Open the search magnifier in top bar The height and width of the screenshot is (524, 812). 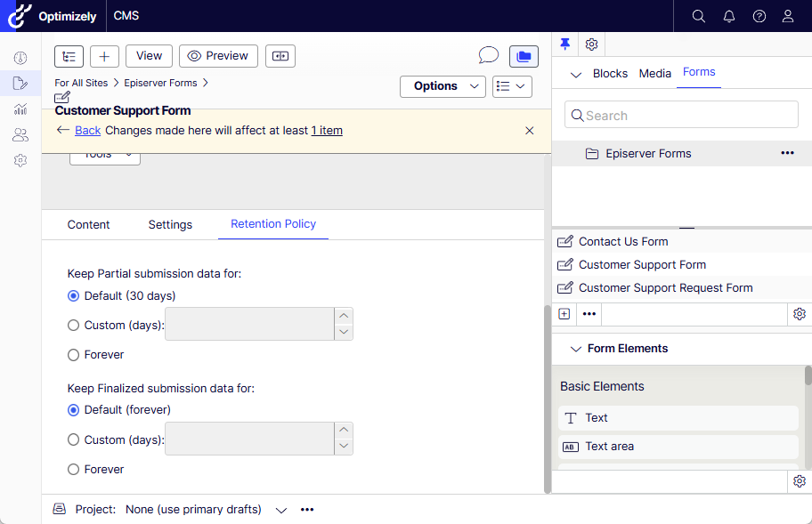pos(699,16)
